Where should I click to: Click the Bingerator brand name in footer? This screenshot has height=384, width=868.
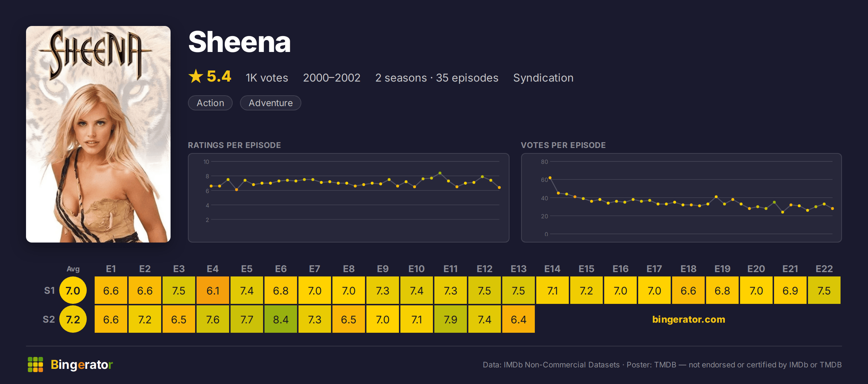point(82,365)
